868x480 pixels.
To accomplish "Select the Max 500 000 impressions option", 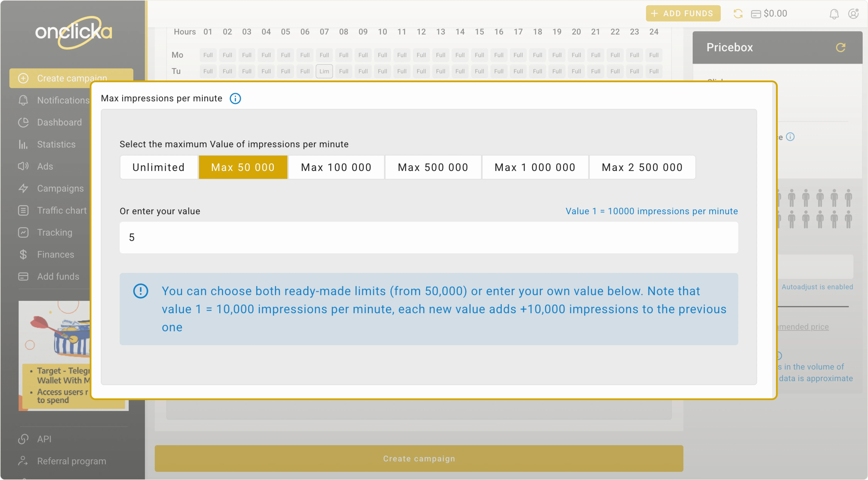I will 433,167.
